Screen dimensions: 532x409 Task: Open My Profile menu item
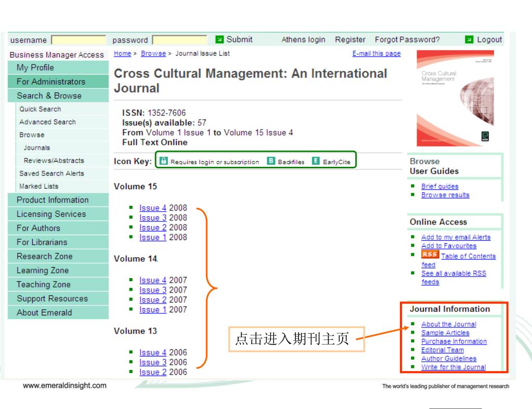click(58, 68)
